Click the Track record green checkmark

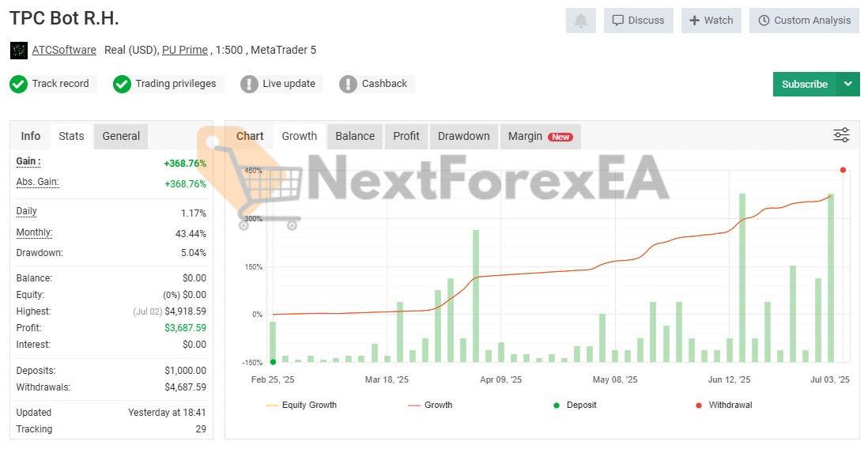18,84
